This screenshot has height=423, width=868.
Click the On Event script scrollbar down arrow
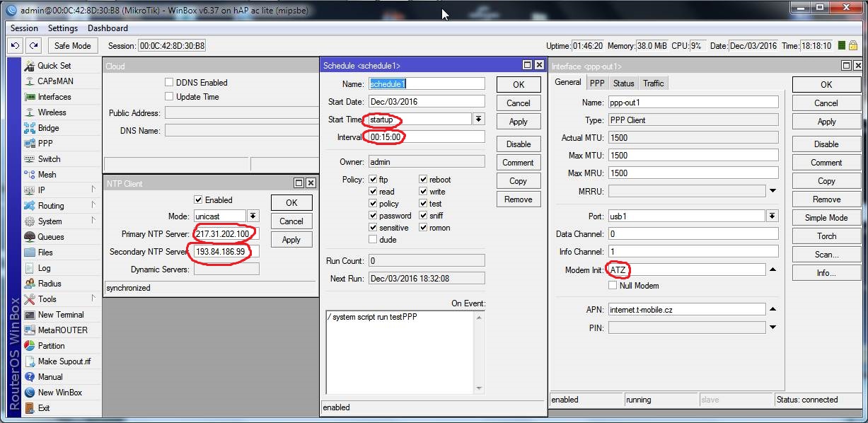tap(480, 387)
